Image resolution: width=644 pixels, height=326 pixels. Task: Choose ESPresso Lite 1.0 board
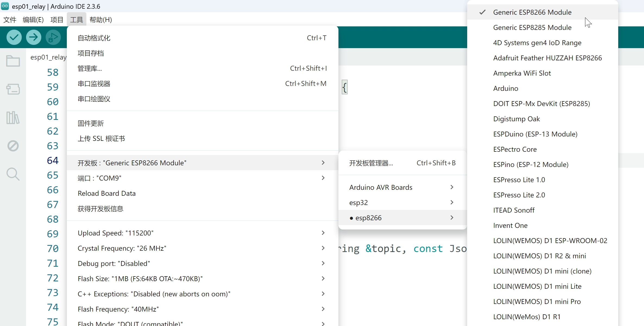[543, 180]
